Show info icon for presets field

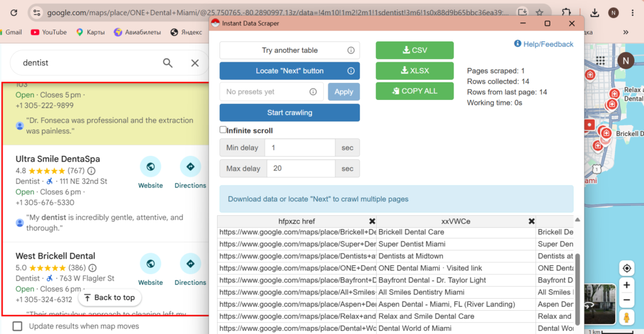[x=313, y=92]
